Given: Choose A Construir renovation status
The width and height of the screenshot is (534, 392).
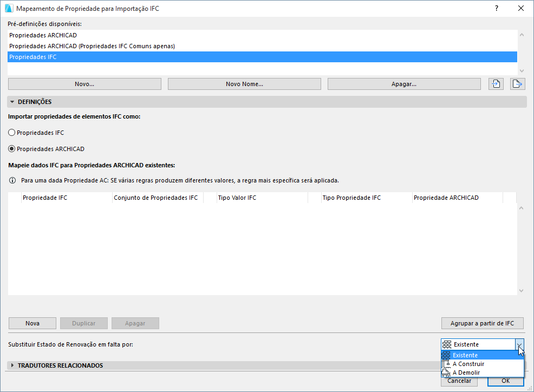Looking at the screenshot, I should tap(482, 364).
